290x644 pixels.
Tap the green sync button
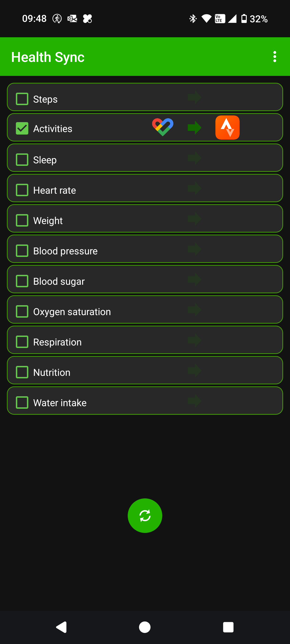(x=145, y=515)
